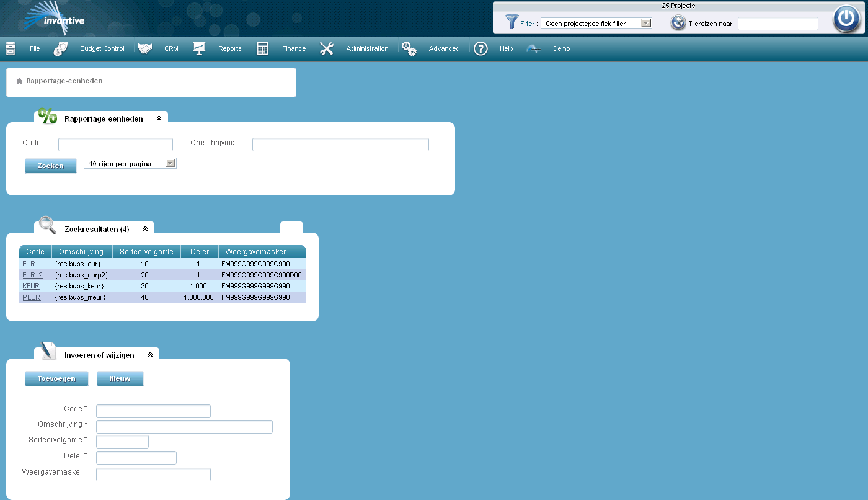
Task: Click the '{res:bubs_eur}' cell
Action: [x=81, y=264]
